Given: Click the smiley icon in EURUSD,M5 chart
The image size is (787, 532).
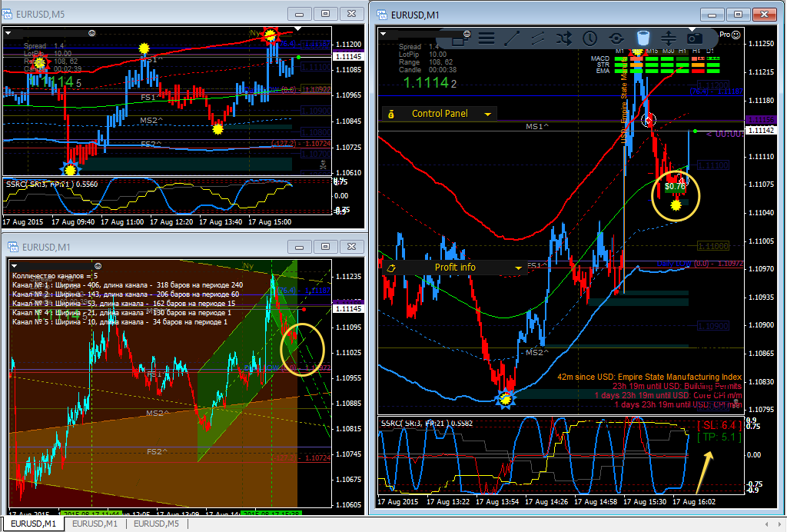Looking at the screenshot, I should coord(92,33).
